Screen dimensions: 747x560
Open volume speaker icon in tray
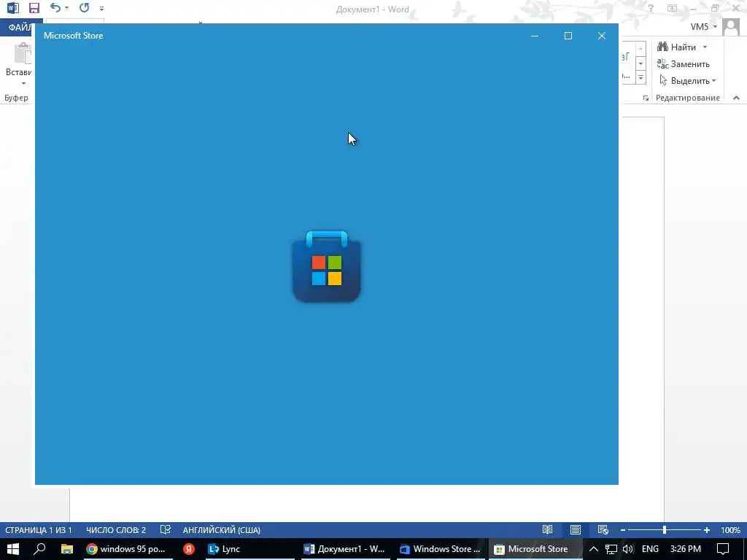pyautogui.click(x=628, y=549)
